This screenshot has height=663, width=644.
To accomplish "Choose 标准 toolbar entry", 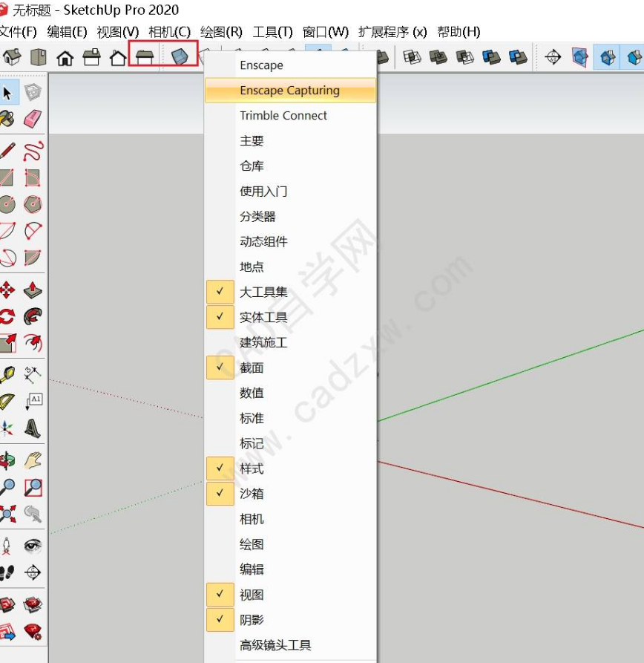I will [x=290, y=418].
